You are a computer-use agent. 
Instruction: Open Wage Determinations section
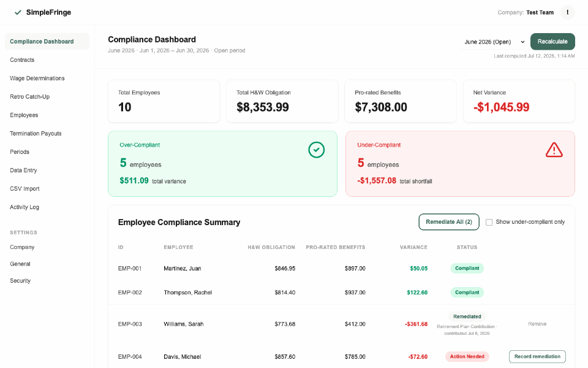37,78
